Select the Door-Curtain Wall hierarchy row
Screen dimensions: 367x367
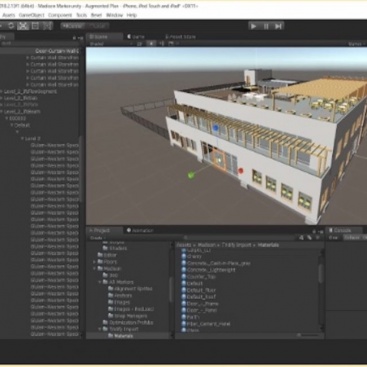click(x=40, y=51)
